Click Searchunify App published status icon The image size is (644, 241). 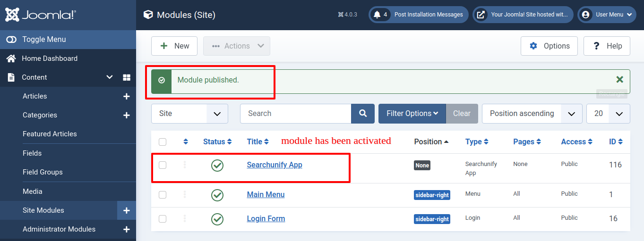217,166
